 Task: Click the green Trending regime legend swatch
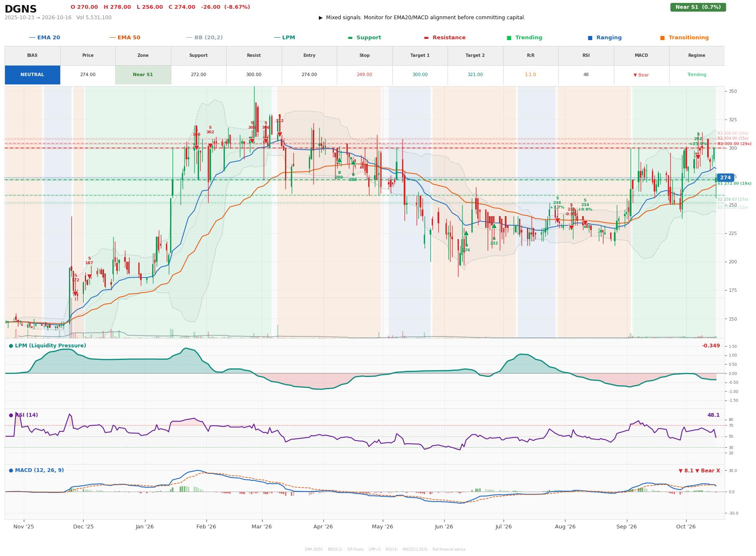tap(509, 38)
